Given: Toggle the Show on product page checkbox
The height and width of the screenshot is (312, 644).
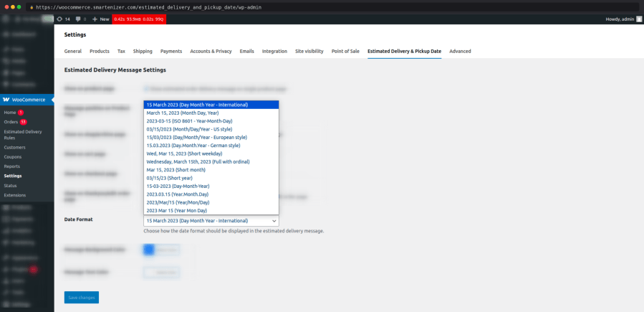Looking at the screenshot, I should (x=146, y=89).
